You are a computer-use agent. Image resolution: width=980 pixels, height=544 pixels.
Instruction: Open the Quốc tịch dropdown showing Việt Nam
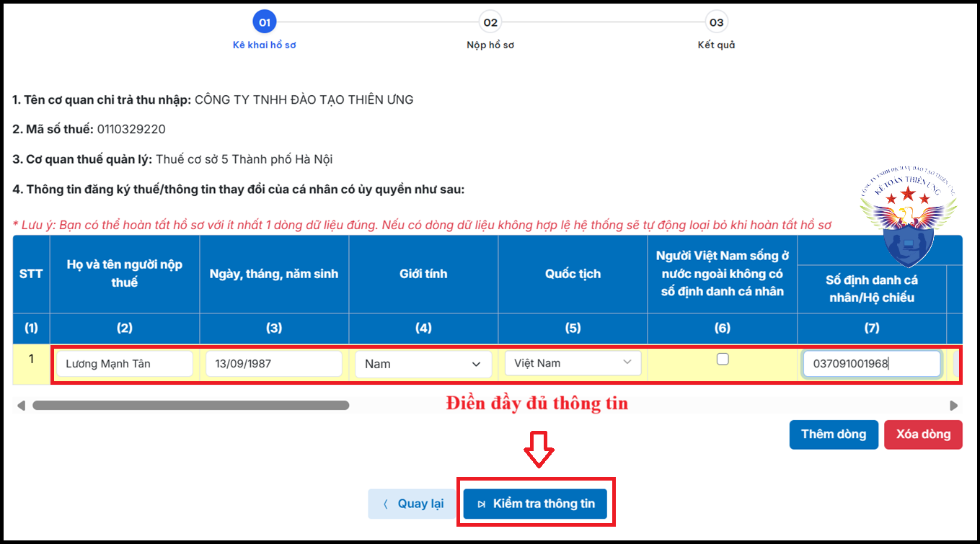pos(573,362)
